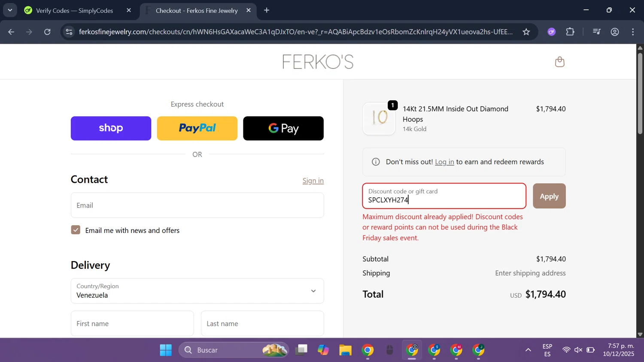Open the media control icon in toolbar
This screenshot has height=362, width=644.
point(596,32)
